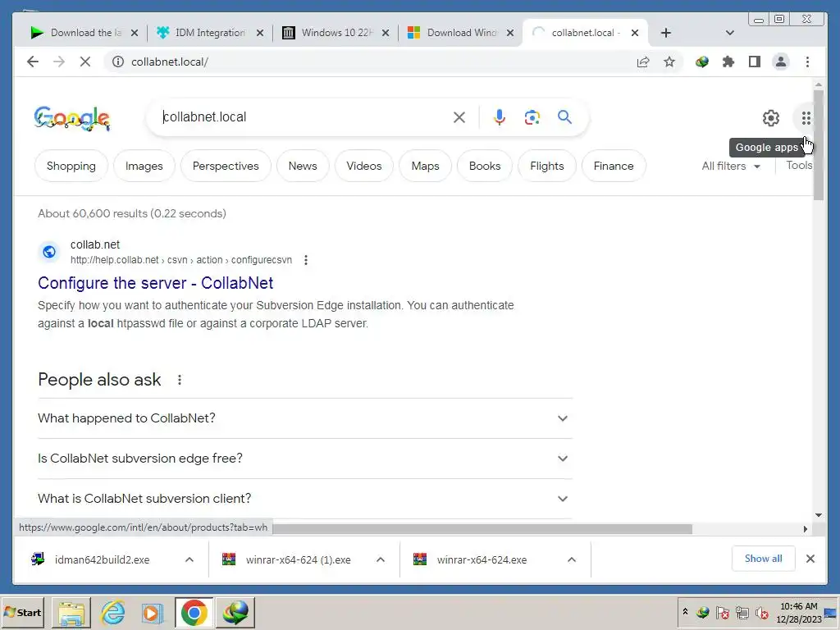Clear the Google search box
Viewport: 840px width, 630px height.
[459, 117]
